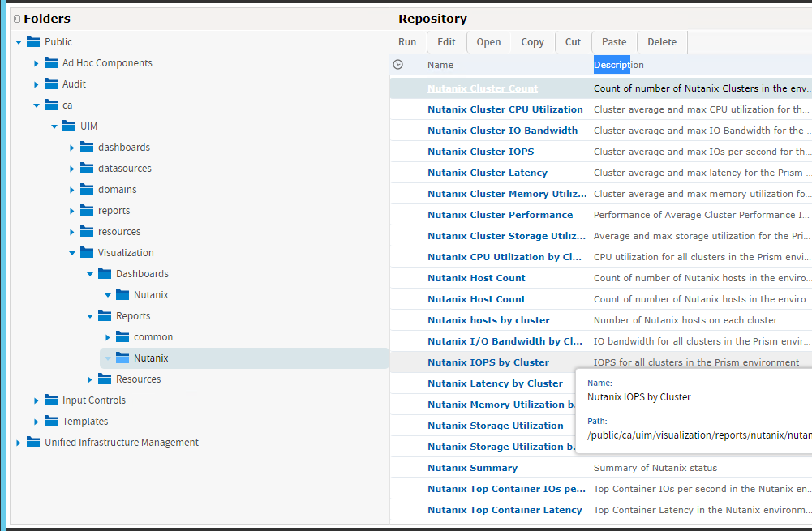This screenshot has height=531, width=812.
Task: Sort by clicking the Name column header
Action: point(440,65)
